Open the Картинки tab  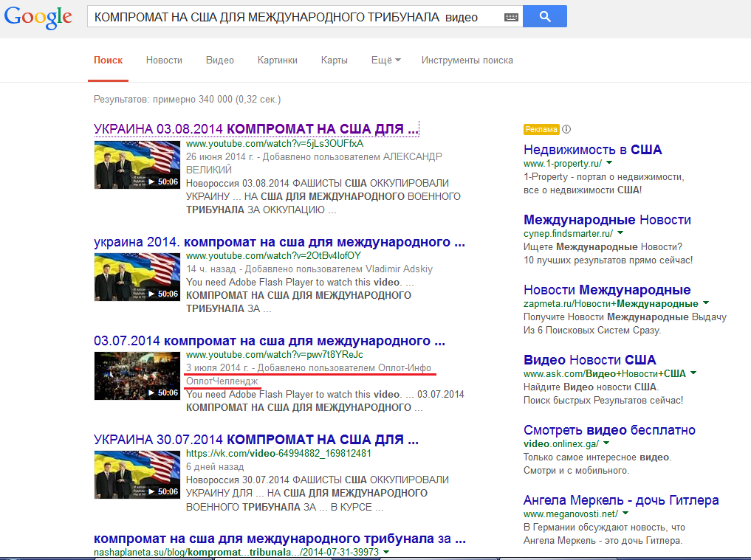pos(278,61)
